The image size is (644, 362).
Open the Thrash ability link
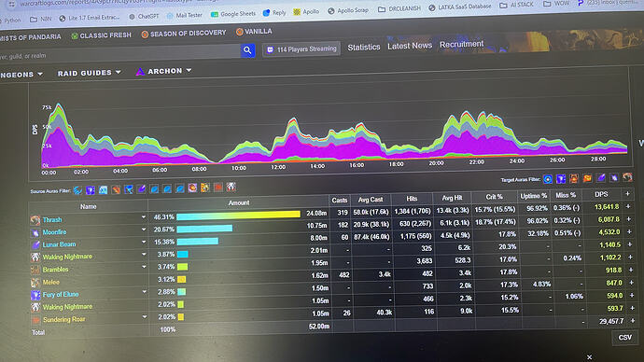tap(52, 220)
